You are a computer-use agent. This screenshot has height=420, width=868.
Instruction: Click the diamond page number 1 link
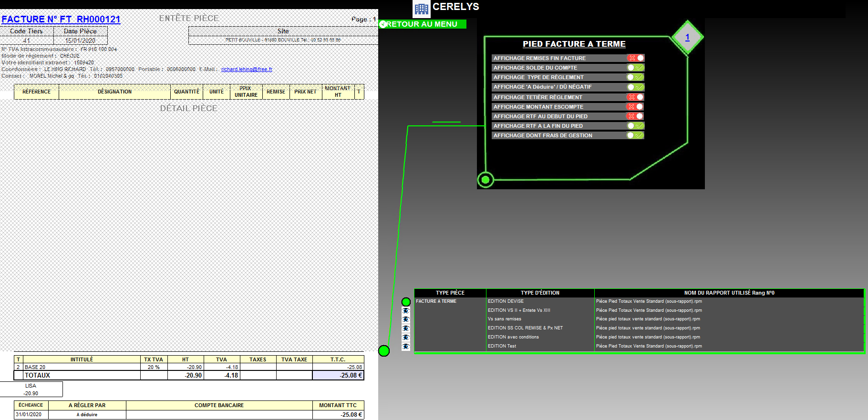click(687, 38)
